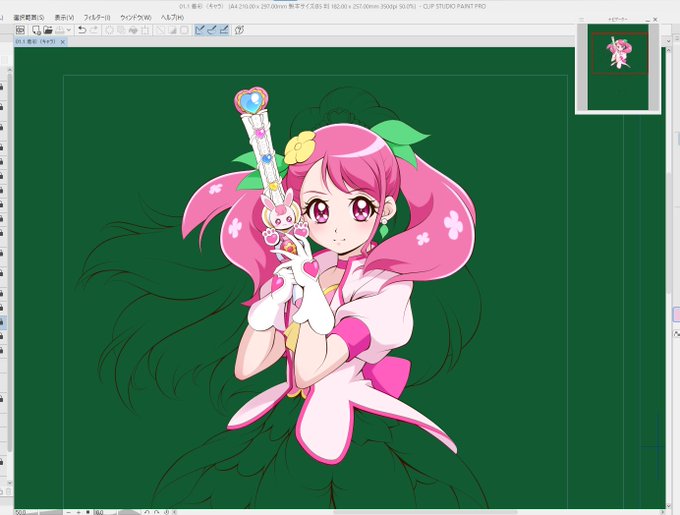Screen dimensions: 680x515
Task: Close the 01.1 彩色 (キャラ) canvas tab
Action: (62, 42)
